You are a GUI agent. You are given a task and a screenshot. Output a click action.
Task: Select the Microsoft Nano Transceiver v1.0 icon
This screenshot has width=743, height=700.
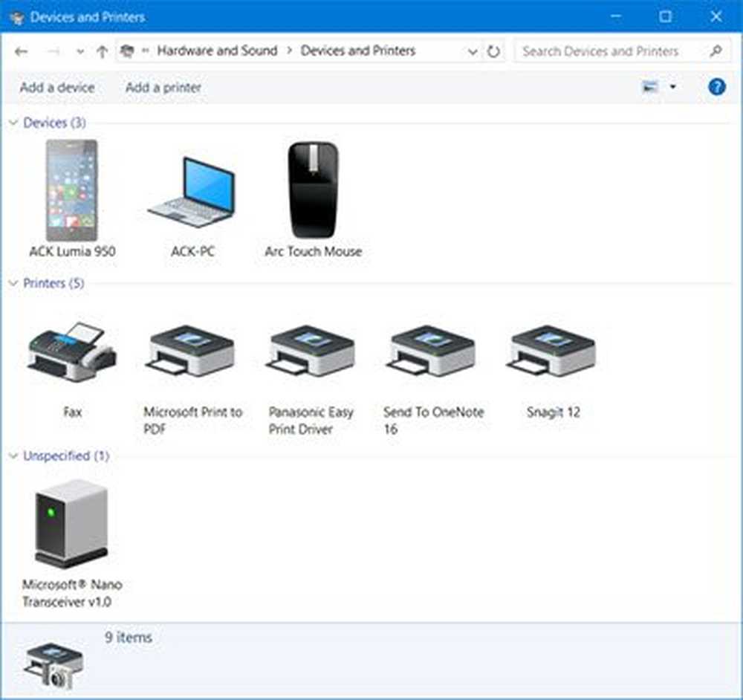(x=71, y=524)
